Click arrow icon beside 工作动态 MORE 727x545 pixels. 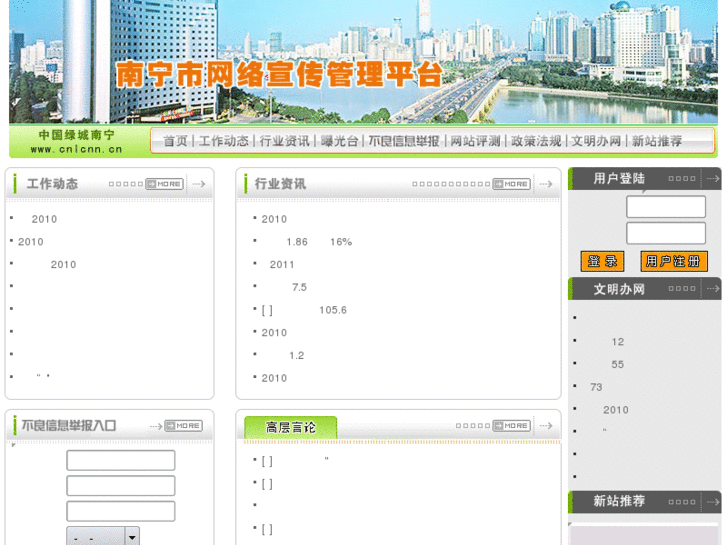(199, 184)
